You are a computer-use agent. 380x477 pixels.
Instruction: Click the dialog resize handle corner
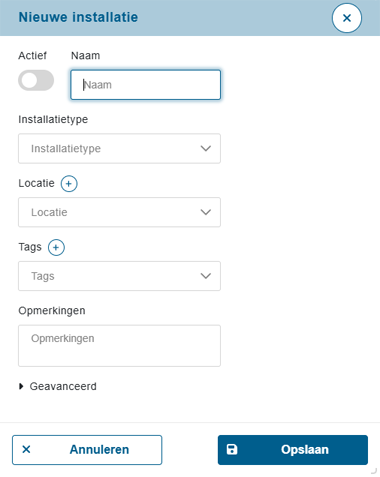point(374,471)
